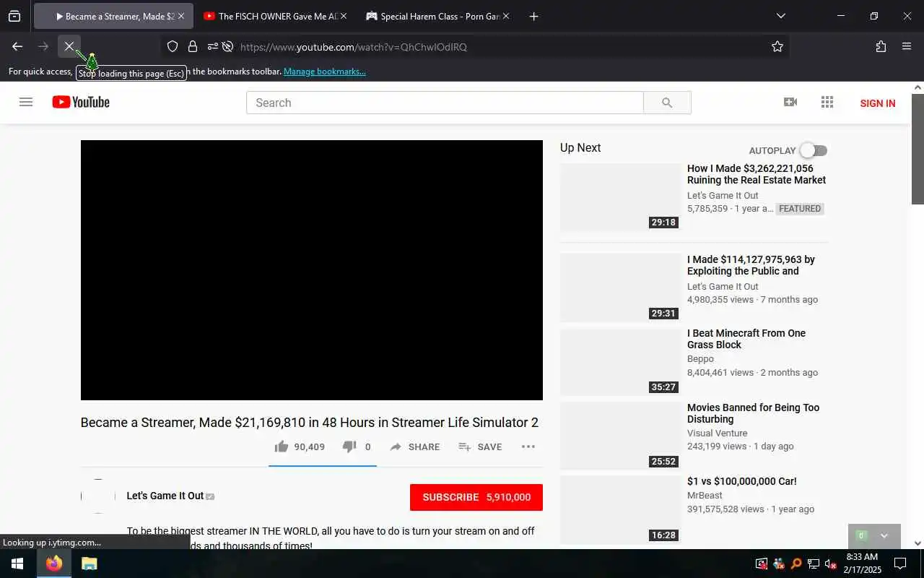Expand the list all tabs chevron

tap(780, 16)
